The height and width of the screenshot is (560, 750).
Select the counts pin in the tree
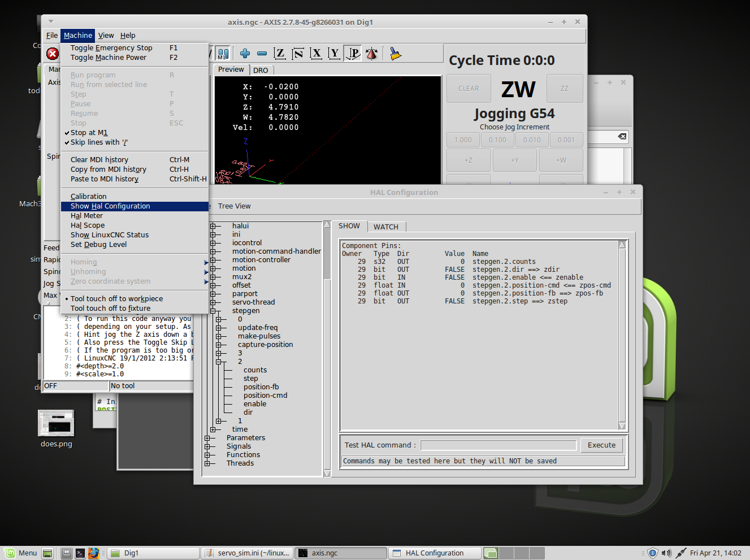[255, 370]
